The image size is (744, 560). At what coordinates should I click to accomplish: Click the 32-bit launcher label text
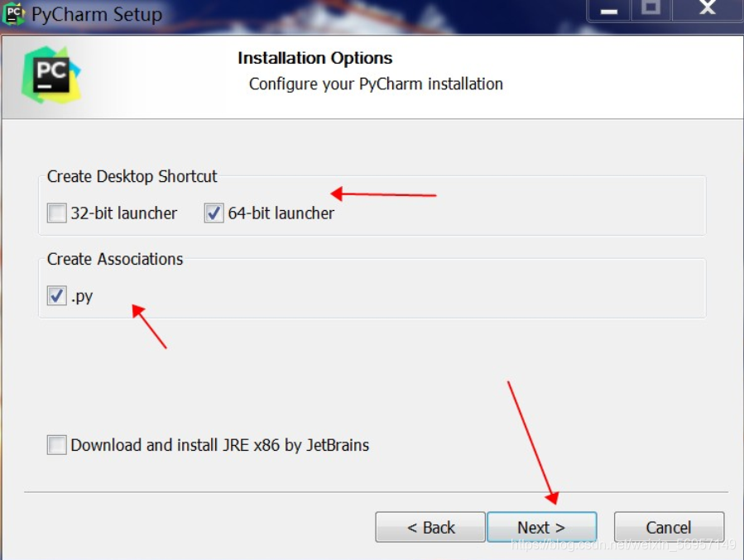tap(124, 213)
